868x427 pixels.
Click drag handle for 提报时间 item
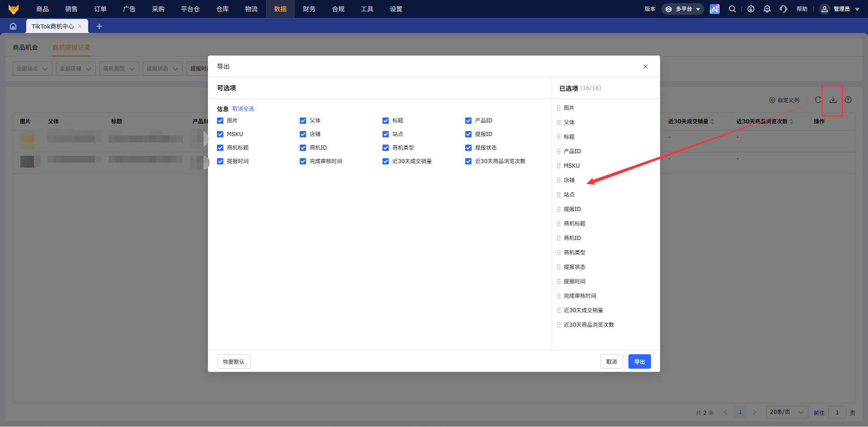pos(559,282)
